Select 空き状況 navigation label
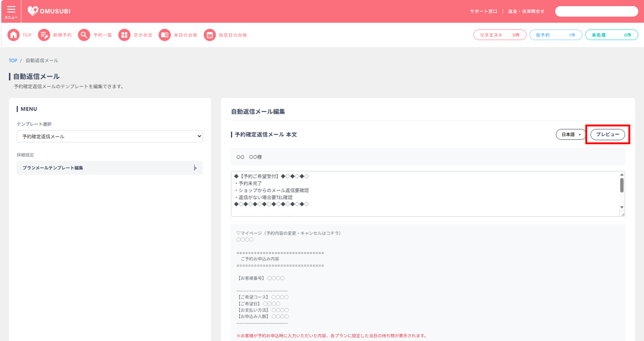The height and width of the screenshot is (341, 644). tap(143, 35)
